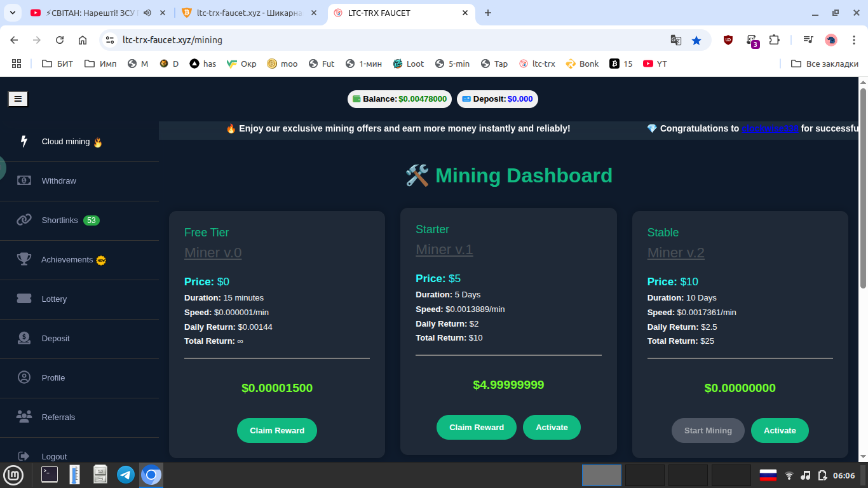Bookmark star icon in address bar
Screen dimensions: 868x488
(696, 40)
